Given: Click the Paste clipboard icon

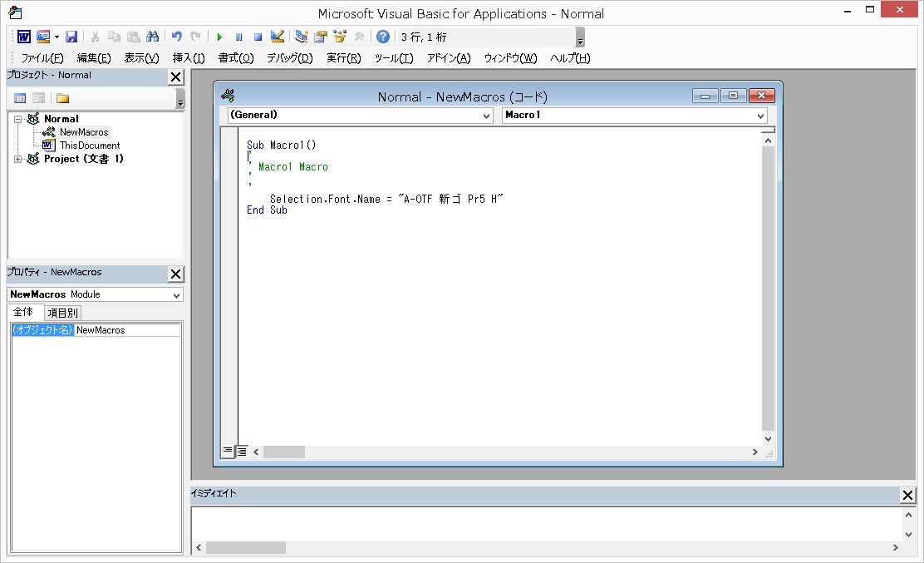Looking at the screenshot, I should coord(134,37).
